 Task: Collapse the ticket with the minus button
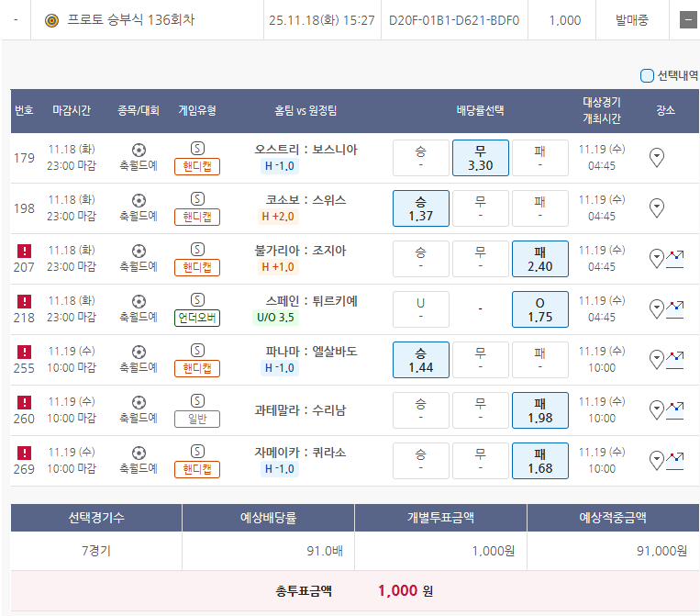[687, 20]
